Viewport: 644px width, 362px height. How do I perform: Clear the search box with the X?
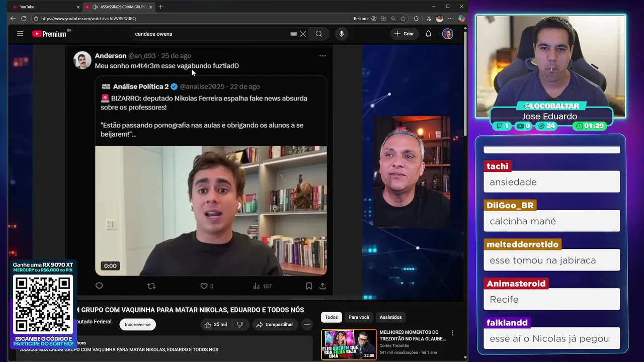[303, 34]
